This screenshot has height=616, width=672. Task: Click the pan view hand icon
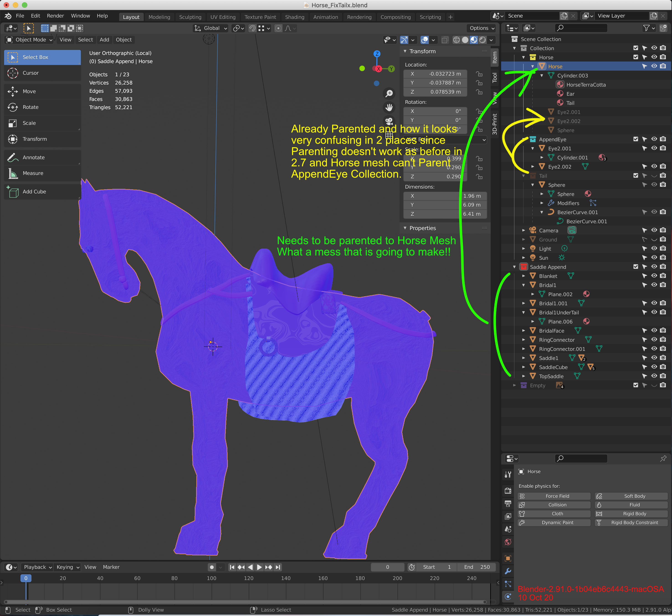(389, 107)
